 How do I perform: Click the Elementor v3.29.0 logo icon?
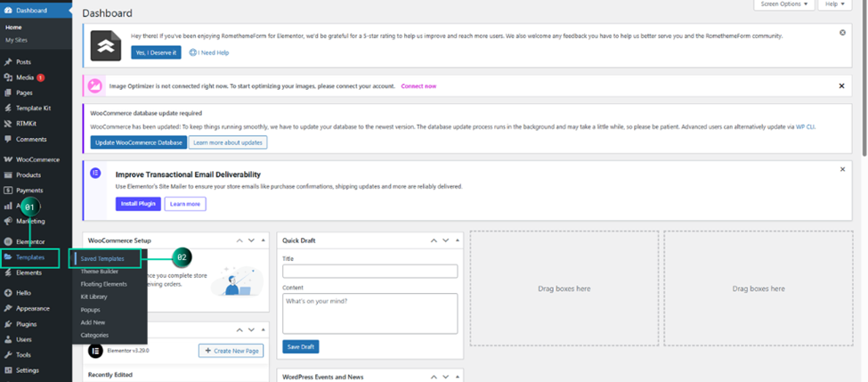click(95, 351)
